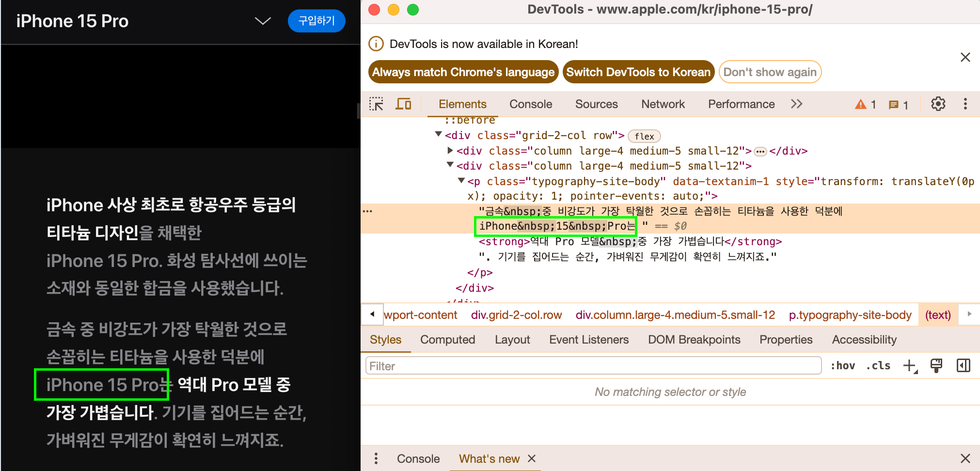Click the (text) breadcrumb item
980x471 pixels.
click(x=938, y=315)
